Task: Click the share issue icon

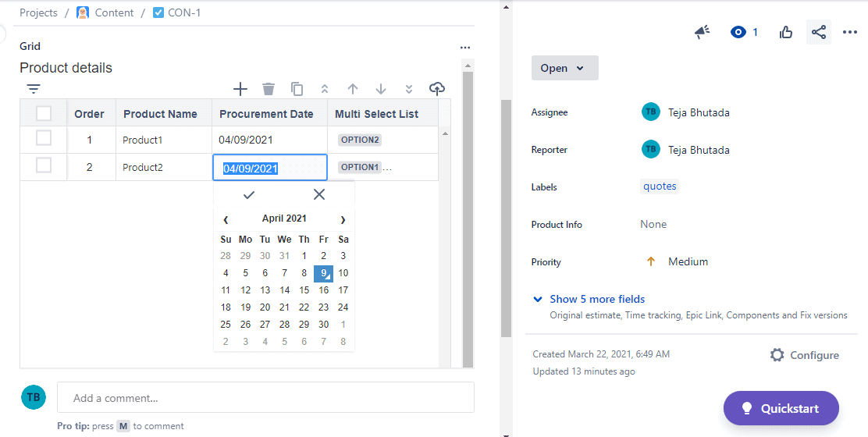Action: (x=819, y=32)
